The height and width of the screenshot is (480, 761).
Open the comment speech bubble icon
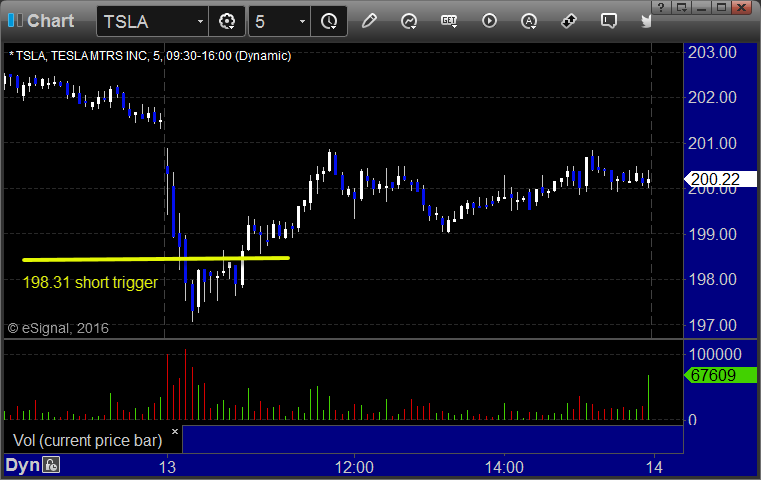click(609, 21)
